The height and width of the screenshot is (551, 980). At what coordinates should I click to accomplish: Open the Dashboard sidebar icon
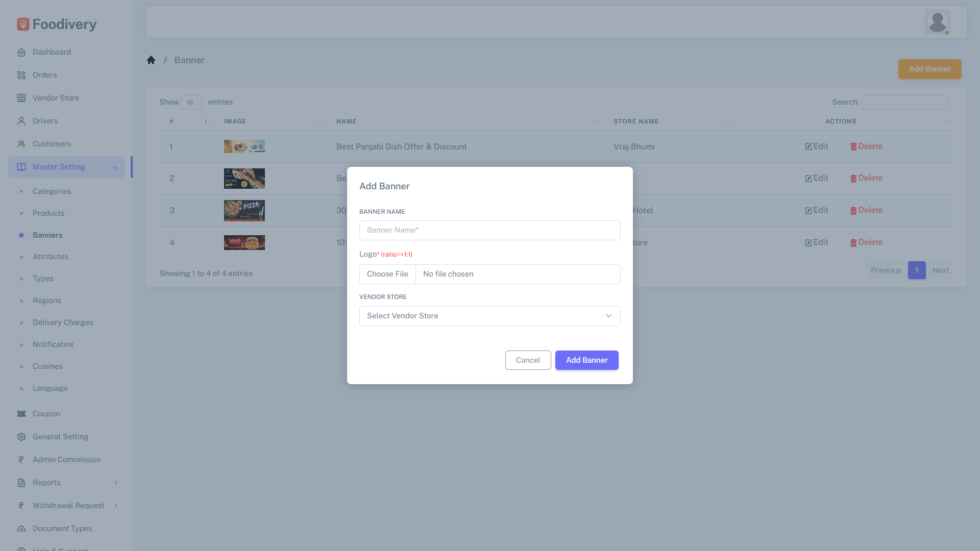[x=21, y=52]
